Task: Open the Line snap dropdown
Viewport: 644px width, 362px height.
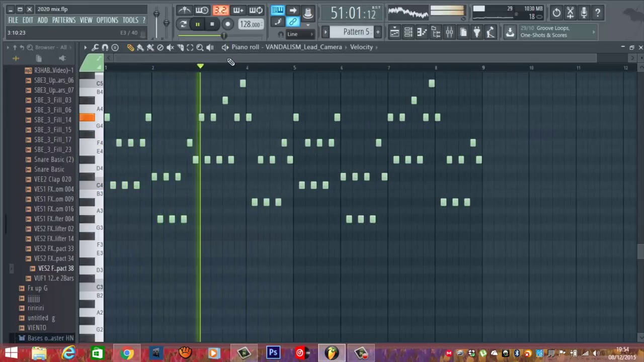Action: click(300, 34)
